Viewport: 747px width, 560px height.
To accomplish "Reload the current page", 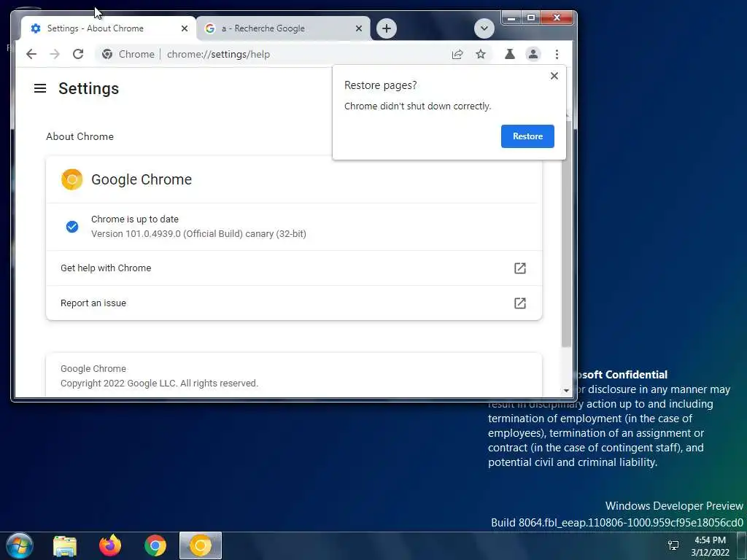I will (x=78, y=54).
